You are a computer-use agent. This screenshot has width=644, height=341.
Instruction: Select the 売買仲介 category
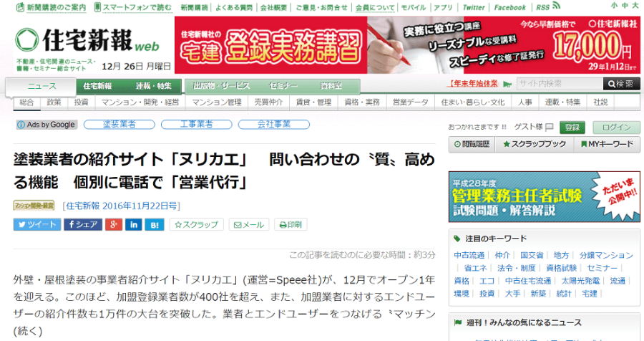point(269,102)
